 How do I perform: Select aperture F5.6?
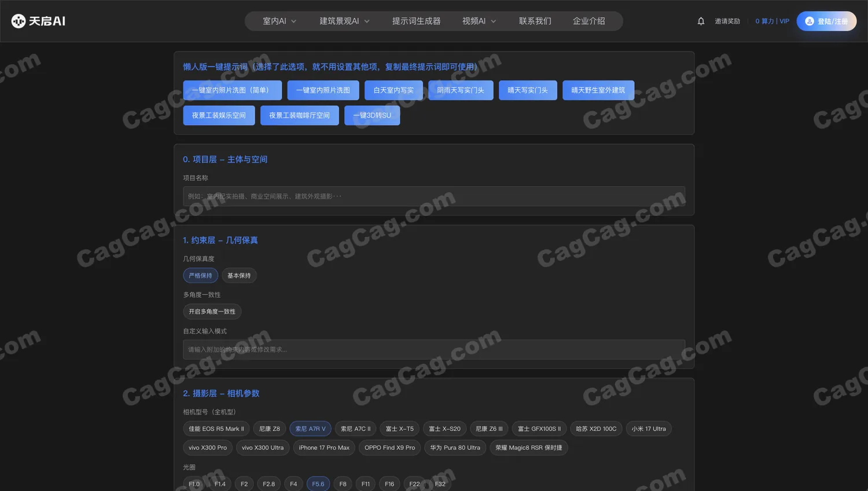point(318,484)
